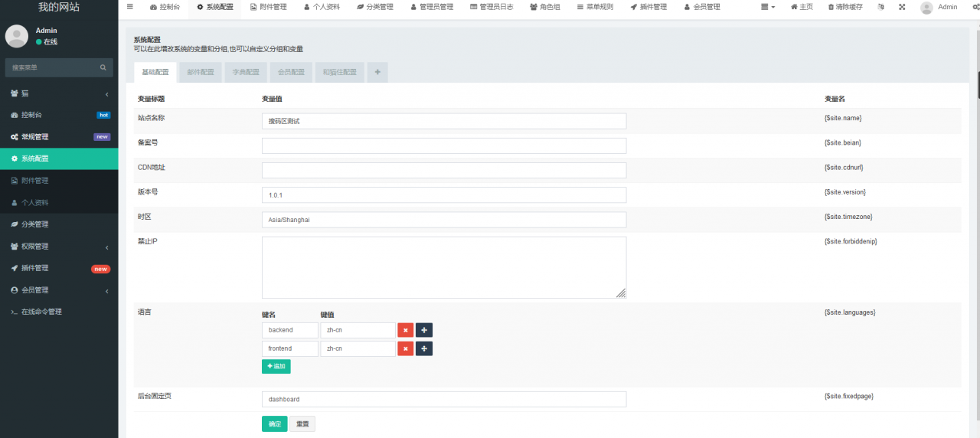
Task: Toggle sidebar with hamburger menu icon
Action: click(129, 7)
